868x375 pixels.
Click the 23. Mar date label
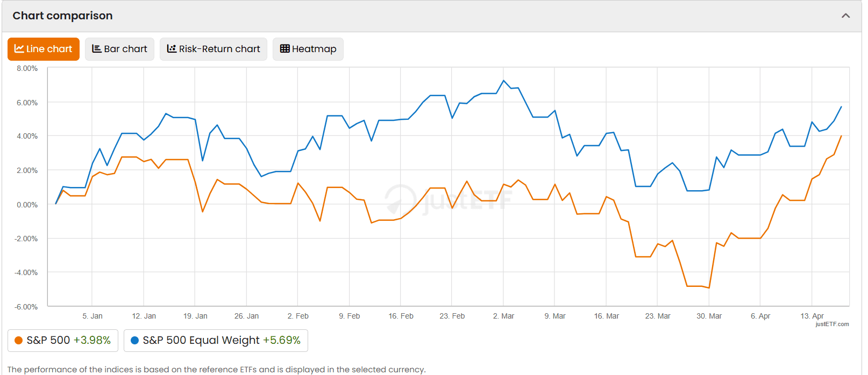click(x=658, y=316)
